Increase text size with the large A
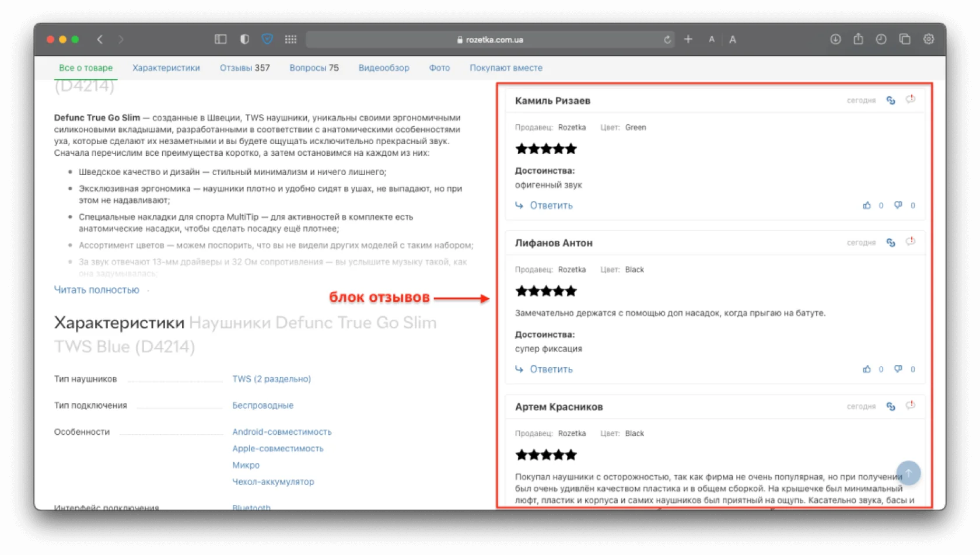 click(x=733, y=40)
